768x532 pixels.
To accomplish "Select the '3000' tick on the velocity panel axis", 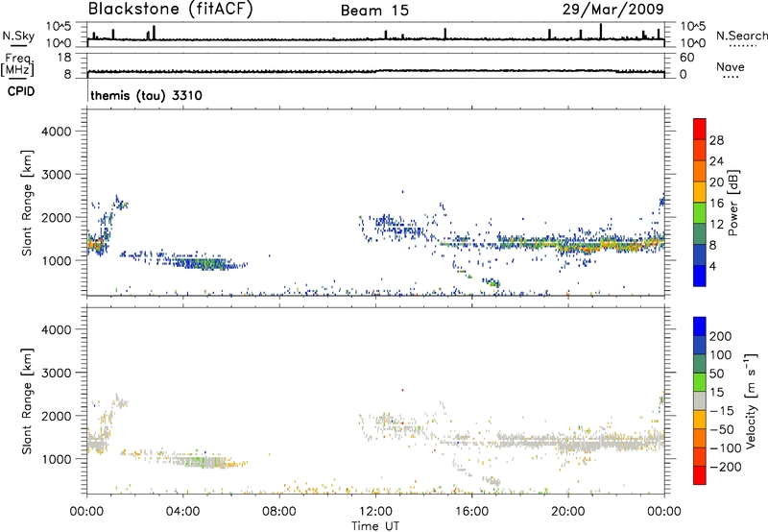I will point(57,373).
